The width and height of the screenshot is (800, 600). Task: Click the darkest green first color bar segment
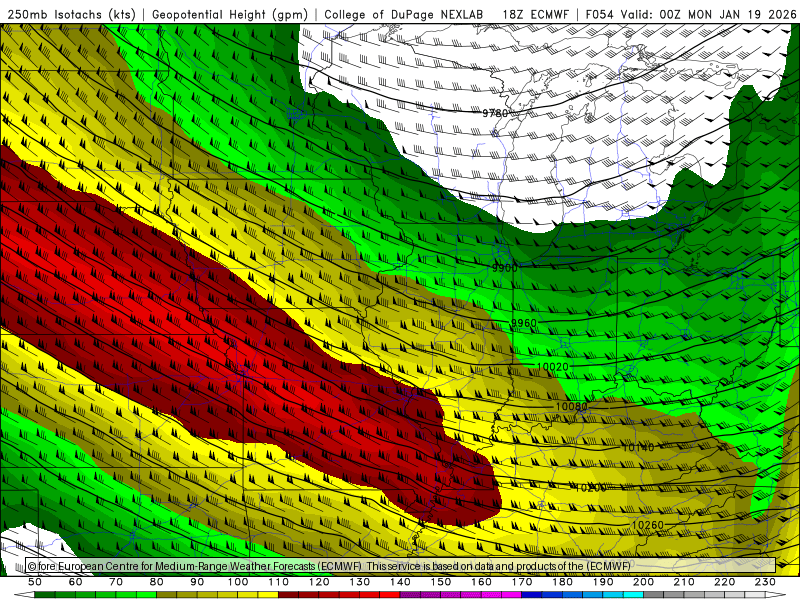coord(44,595)
